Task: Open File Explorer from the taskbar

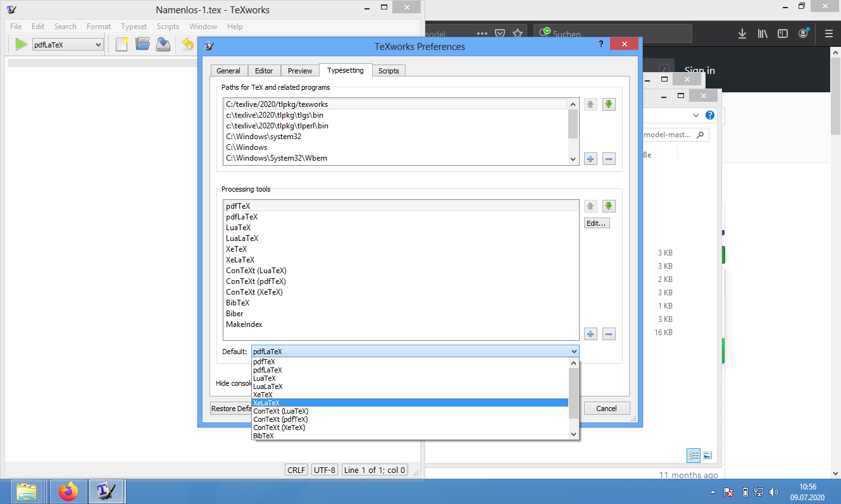Action: [27, 491]
